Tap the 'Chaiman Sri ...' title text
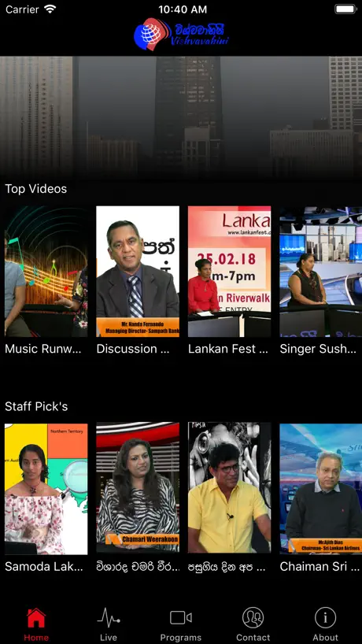The height and width of the screenshot is (644, 362). click(320, 567)
